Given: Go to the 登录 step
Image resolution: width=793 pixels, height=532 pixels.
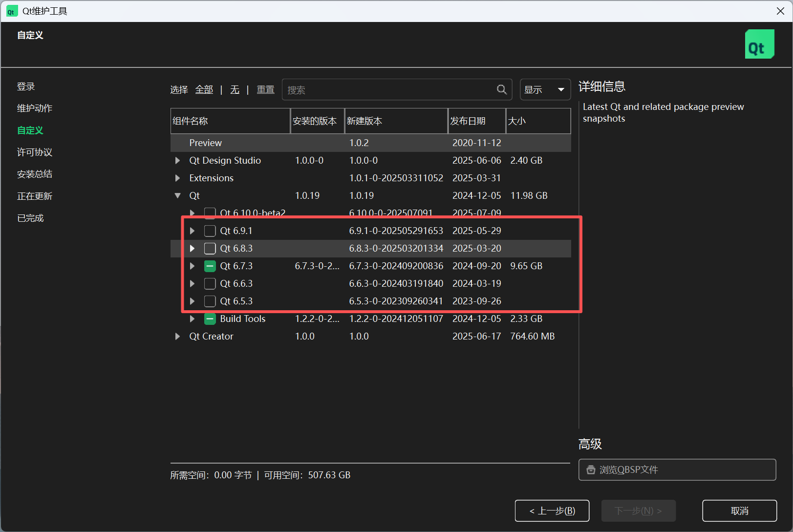Looking at the screenshot, I should coord(26,86).
